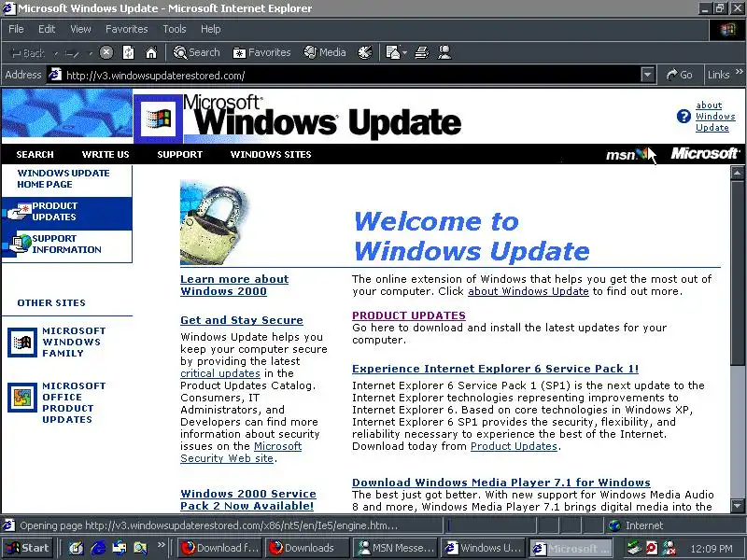The image size is (747, 560).
Task: Open the Forward button history dropdown arrow
Action: point(90,53)
